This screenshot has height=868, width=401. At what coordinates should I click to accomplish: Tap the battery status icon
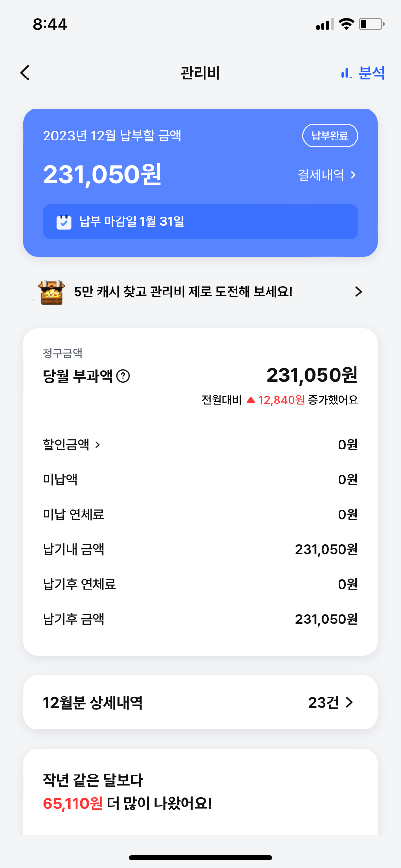(x=371, y=24)
